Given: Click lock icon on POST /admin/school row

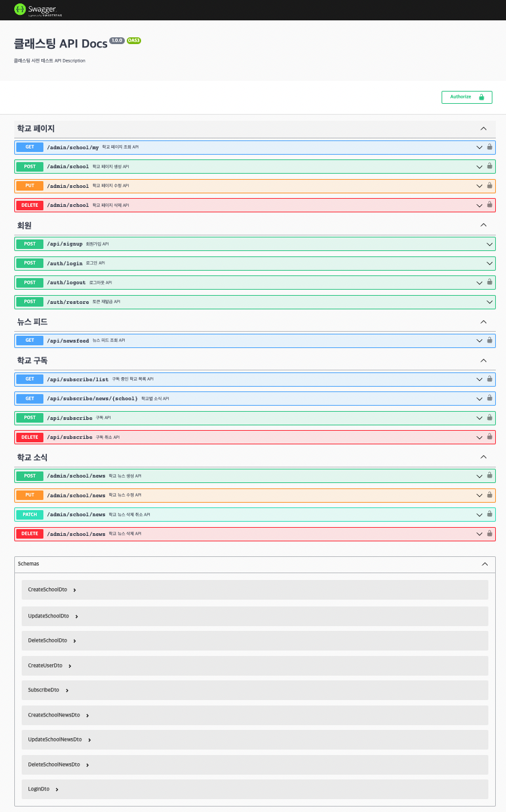Looking at the screenshot, I should [490, 166].
